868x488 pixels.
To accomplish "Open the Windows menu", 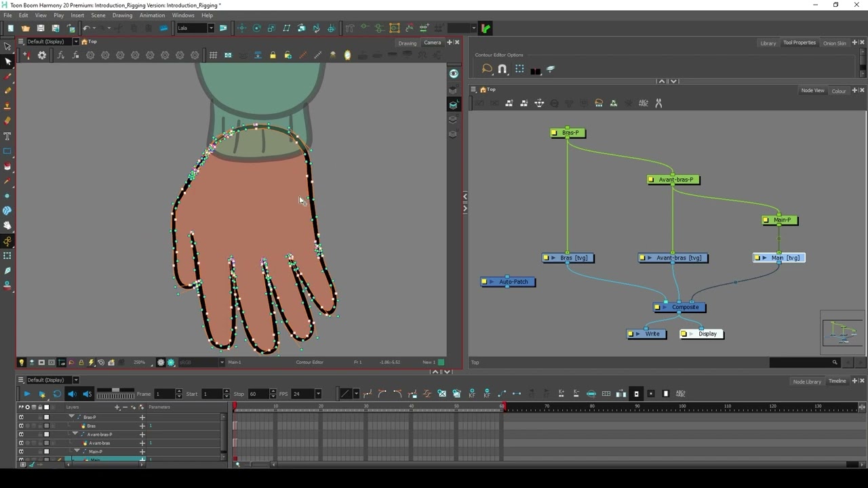I will coord(183,15).
